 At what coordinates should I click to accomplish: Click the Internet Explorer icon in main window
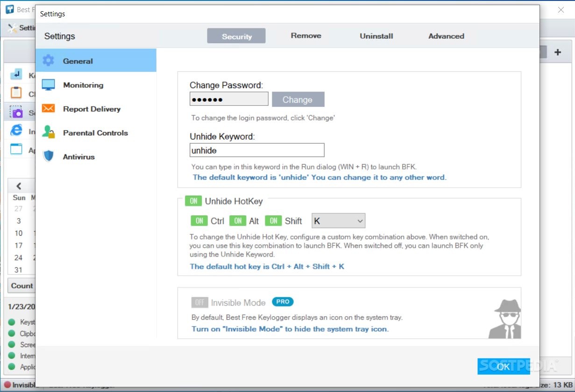tap(16, 131)
